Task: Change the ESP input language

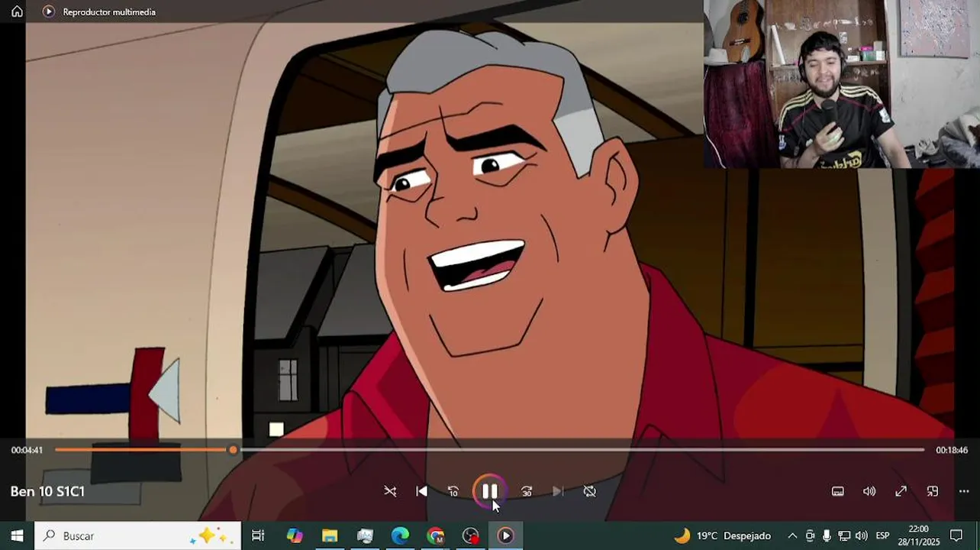Action: click(882, 535)
